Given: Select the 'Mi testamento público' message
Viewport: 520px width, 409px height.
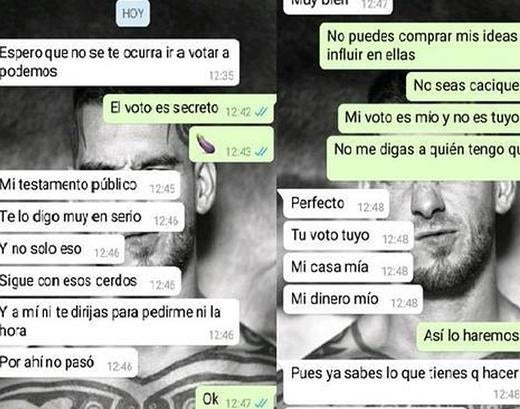Looking at the screenshot, I should point(90,185).
